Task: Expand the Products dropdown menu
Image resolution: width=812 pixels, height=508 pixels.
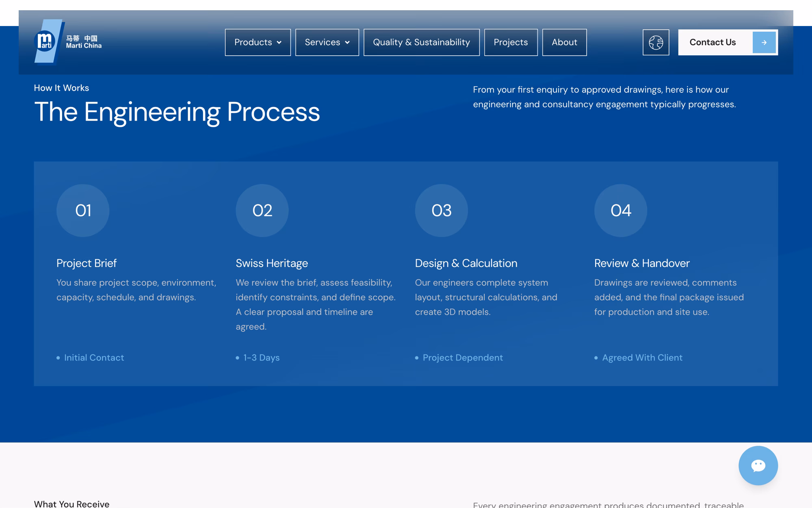Action: point(258,42)
